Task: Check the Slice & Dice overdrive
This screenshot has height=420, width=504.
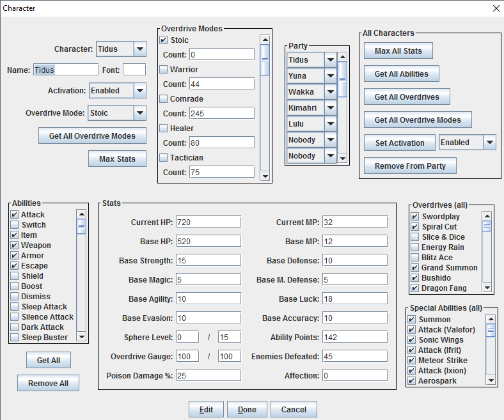Action: pos(415,237)
